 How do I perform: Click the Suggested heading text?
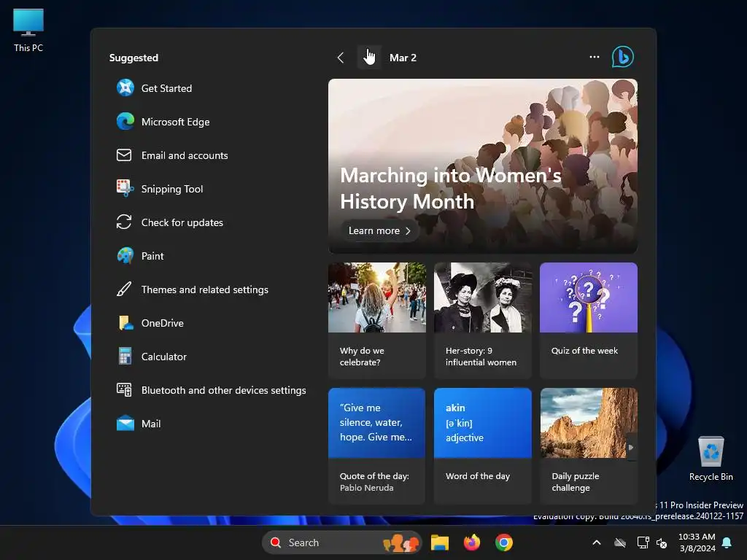click(x=133, y=58)
